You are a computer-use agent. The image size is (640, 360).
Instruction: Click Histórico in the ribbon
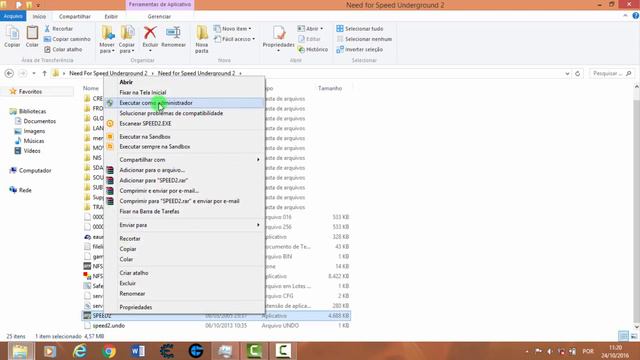pos(313,49)
